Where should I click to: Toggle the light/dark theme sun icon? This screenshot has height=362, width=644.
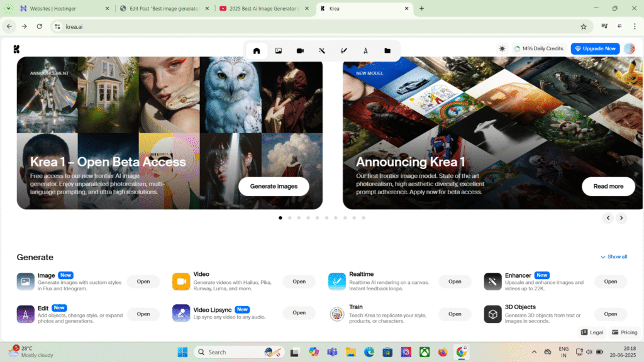(x=502, y=49)
